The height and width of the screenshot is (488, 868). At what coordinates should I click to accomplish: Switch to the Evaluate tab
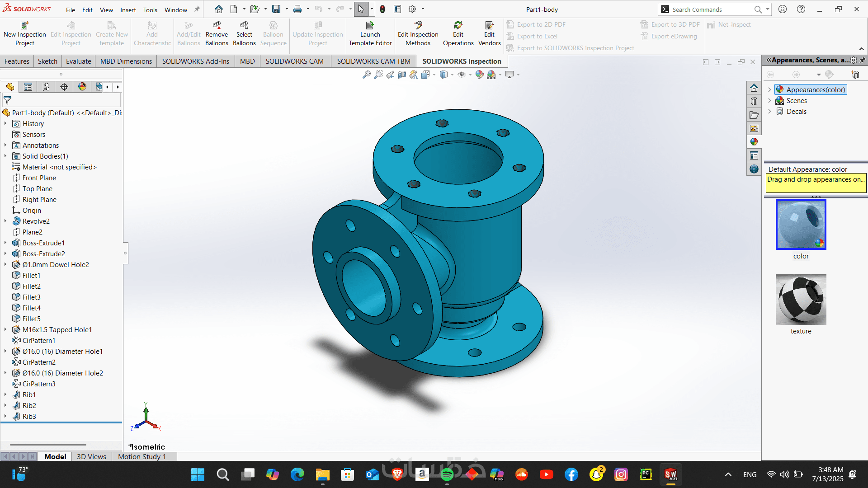[78, 61]
